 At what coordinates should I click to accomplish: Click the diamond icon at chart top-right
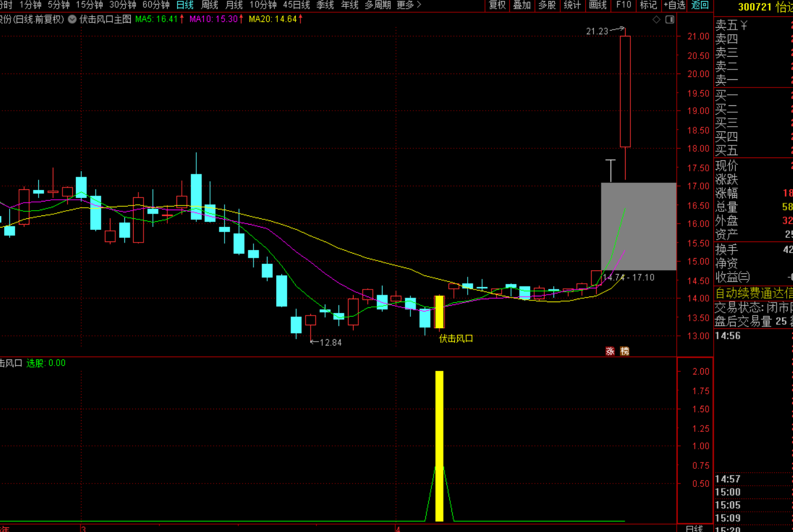pyautogui.click(x=656, y=20)
